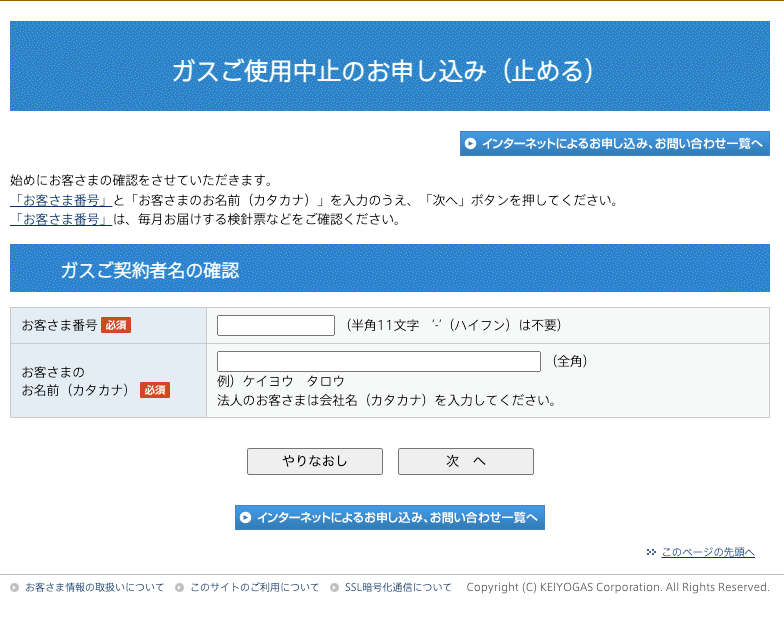Click the ガスご使用中止のお申し込み（止める） title
This screenshot has width=784, height=619.
coord(383,70)
